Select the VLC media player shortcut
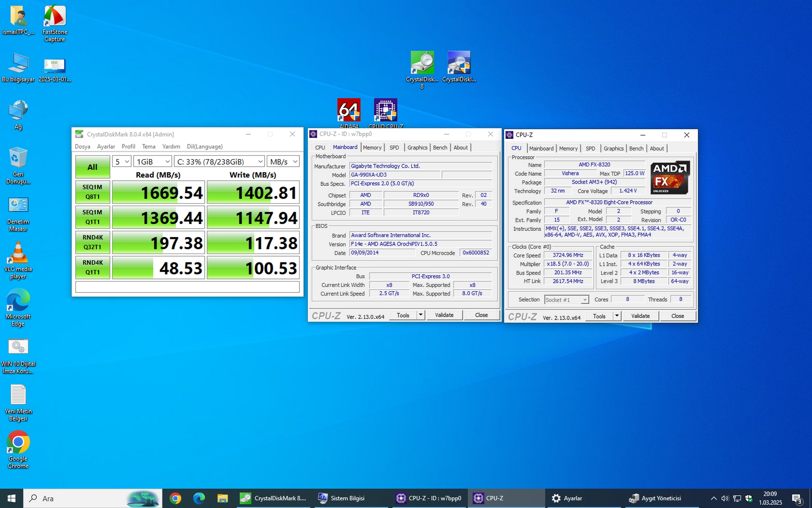The width and height of the screenshot is (812, 508). pyautogui.click(x=18, y=261)
